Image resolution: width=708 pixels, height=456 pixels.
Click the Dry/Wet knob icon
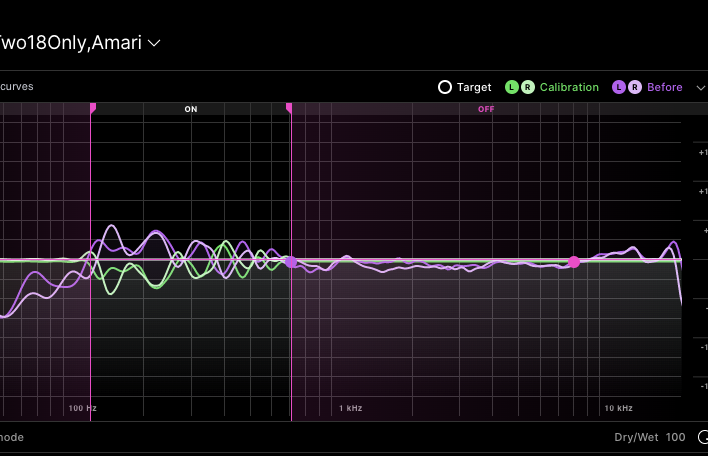703,437
